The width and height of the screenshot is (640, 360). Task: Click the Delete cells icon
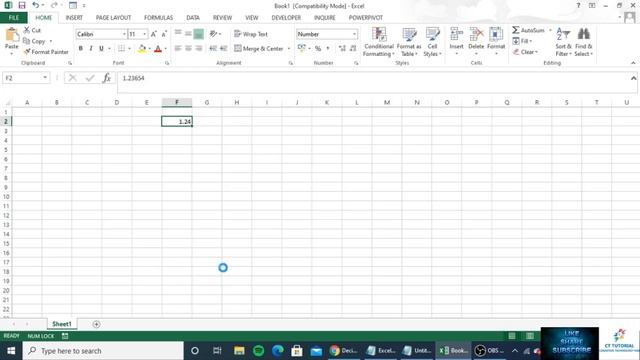tap(476, 34)
